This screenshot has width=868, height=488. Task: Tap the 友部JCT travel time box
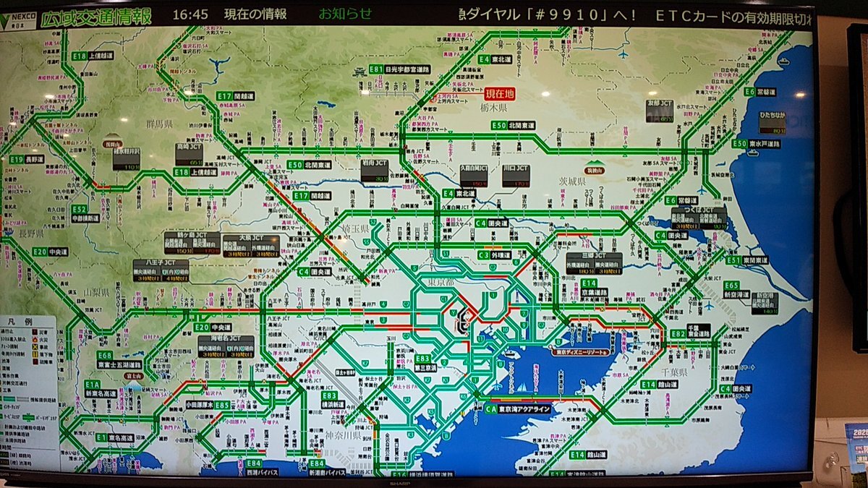coord(660,111)
